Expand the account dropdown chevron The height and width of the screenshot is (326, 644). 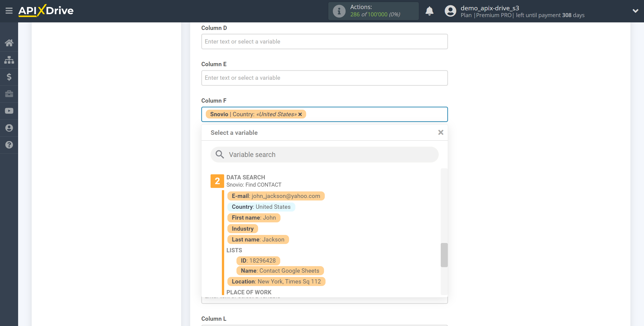635,11
